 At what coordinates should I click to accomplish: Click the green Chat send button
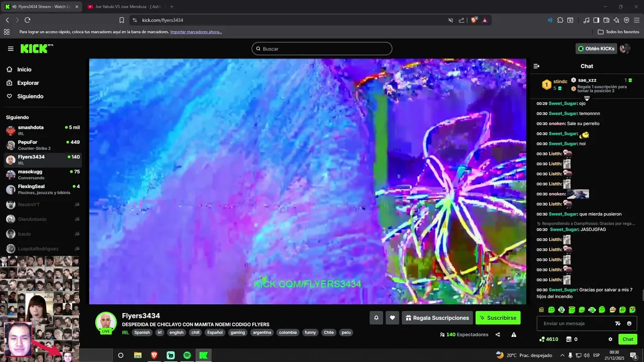point(628,339)
